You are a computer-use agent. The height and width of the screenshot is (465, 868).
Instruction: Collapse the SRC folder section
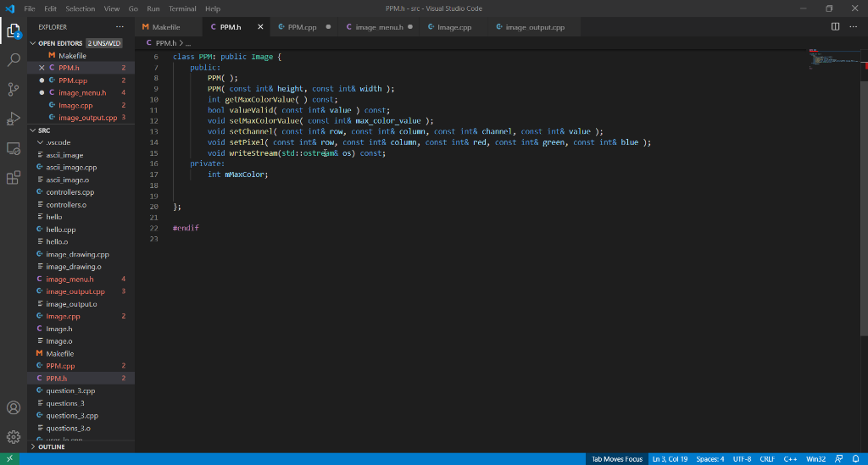point(44,130)
